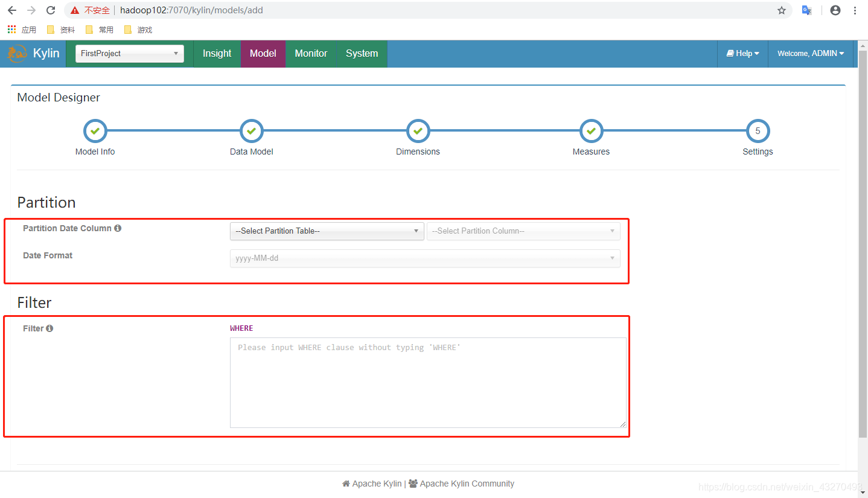
Task: Open Chrome three-dot menu
Action: [855, 10]
